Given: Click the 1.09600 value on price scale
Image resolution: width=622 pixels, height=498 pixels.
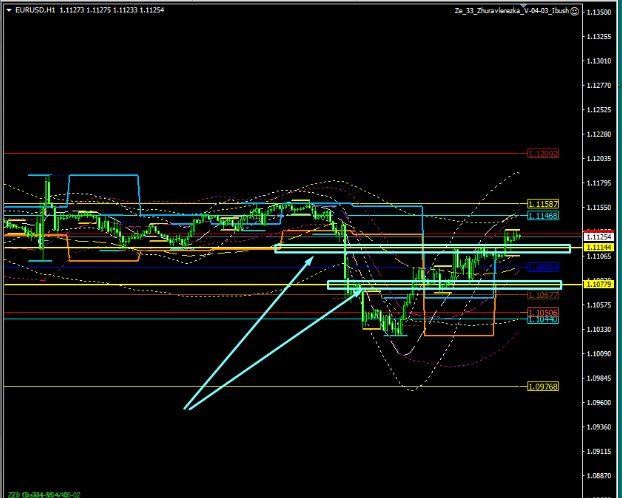Looking at the screenshot, I should (599, 403).
